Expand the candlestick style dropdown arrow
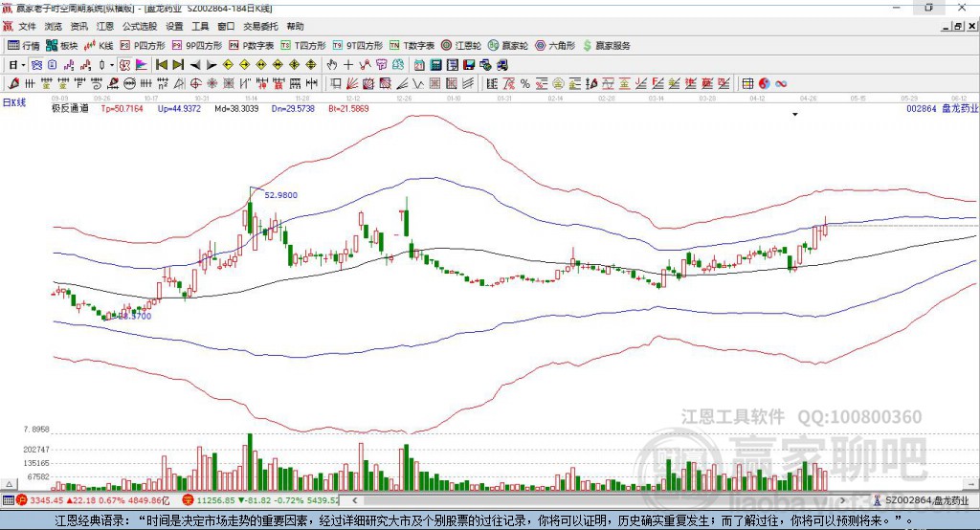980x530 pixels. tap(112, 65)
